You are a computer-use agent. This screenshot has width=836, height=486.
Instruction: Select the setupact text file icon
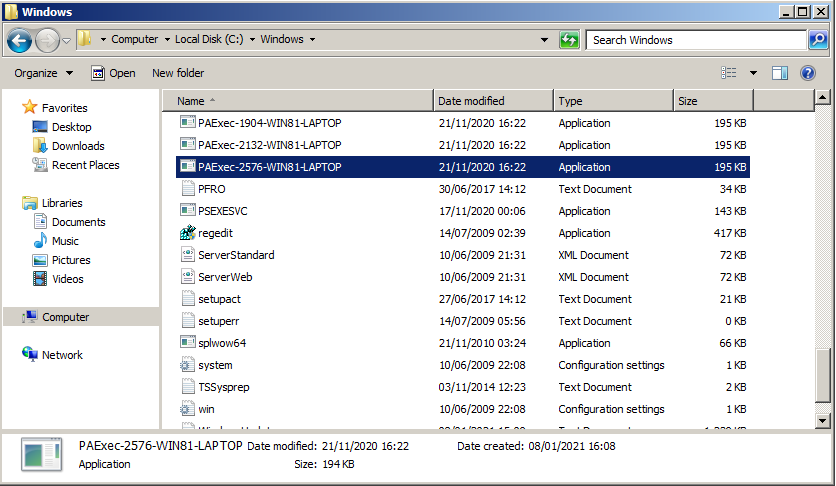click(188, 299)
